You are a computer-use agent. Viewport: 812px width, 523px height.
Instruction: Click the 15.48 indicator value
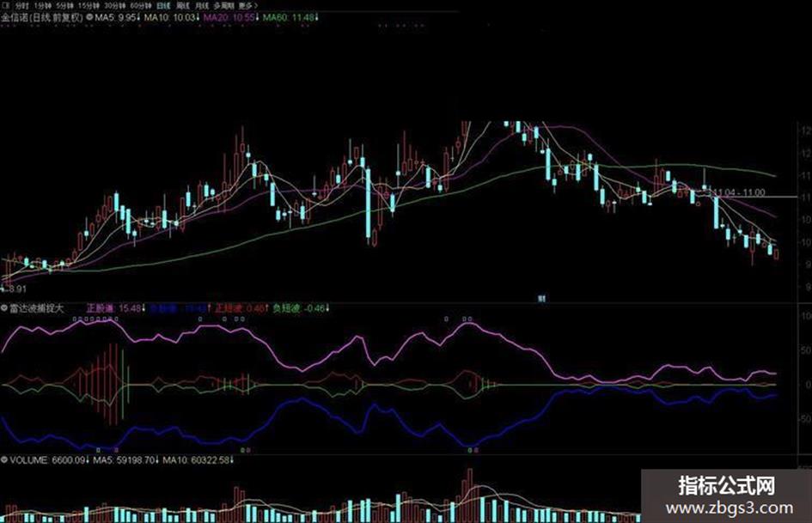coord(130,308)
